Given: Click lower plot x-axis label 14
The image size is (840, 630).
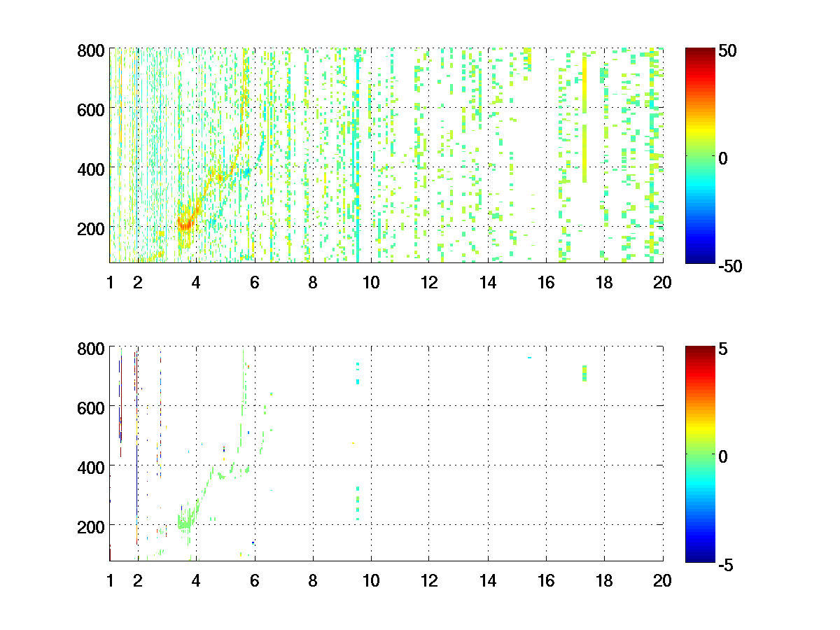Looking at the screenshot, I should coord(488,580).
